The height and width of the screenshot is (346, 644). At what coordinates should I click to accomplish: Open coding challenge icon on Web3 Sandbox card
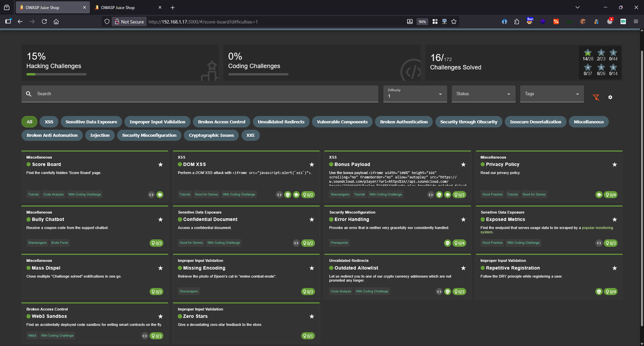click(144, 336)
